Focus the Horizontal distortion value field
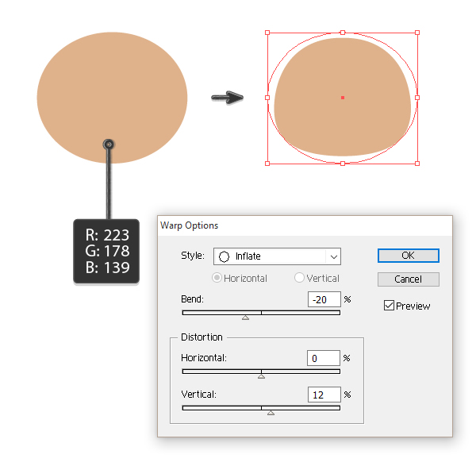The width and height of the screenshot is (476, 466). 324,358
